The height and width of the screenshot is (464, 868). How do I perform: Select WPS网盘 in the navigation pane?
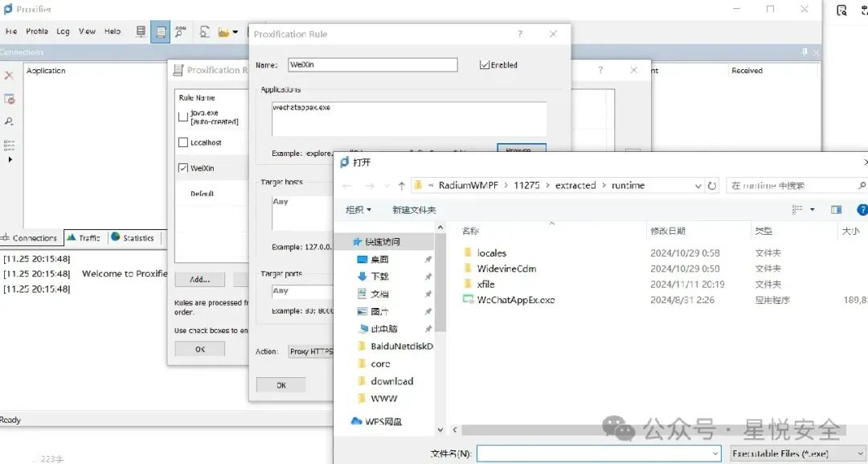coord(383,421)
